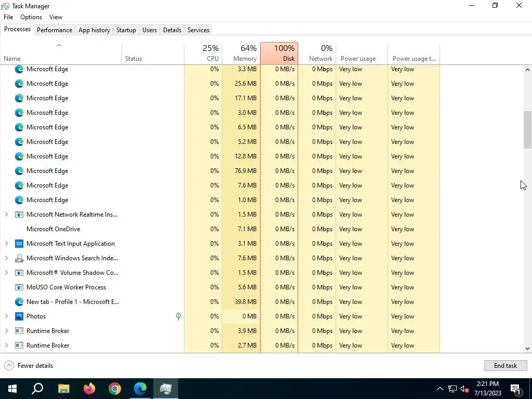Click the Microsoft Network Realtime Inspection process icon

click(x=19, y=215)
